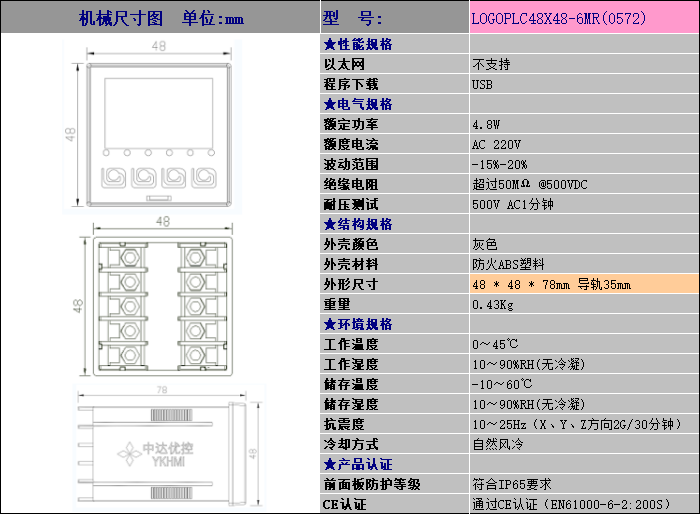Click the side-view drawing with YKHMI logo
The width and height of the screenshot is (700, 514).
coord(162,454)
